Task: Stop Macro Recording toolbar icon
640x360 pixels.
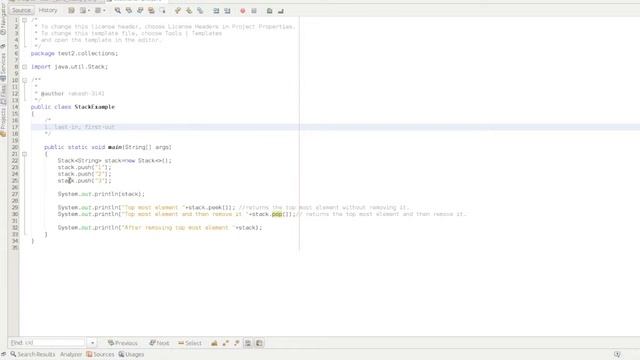Action: 254,11
